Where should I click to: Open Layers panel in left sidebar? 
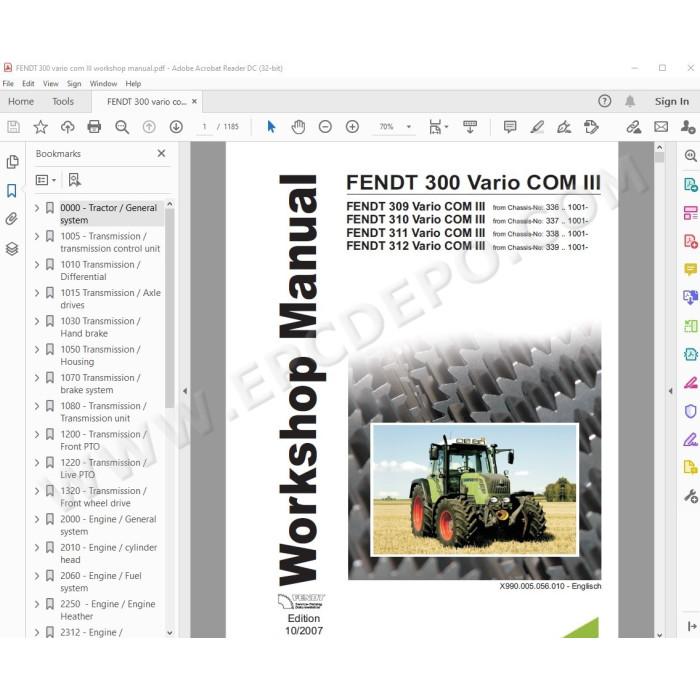[12, 249]
